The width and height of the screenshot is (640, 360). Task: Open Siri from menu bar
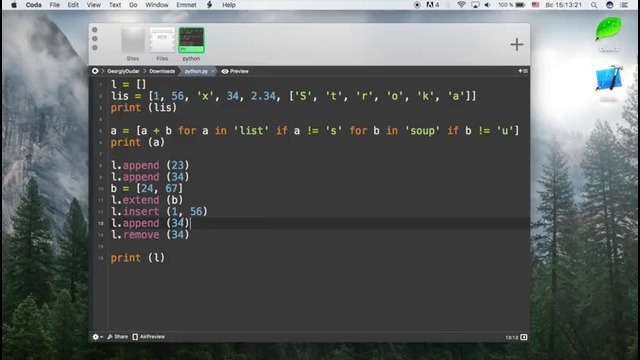[x=609, y=5]
